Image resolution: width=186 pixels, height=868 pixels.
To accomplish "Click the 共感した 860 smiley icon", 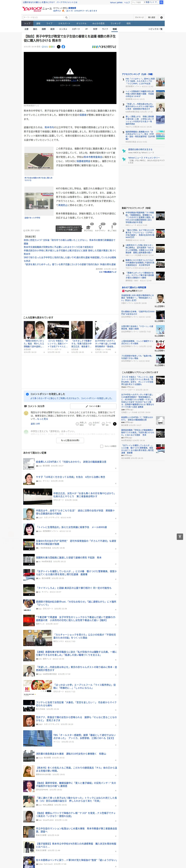I will point(77,424).
